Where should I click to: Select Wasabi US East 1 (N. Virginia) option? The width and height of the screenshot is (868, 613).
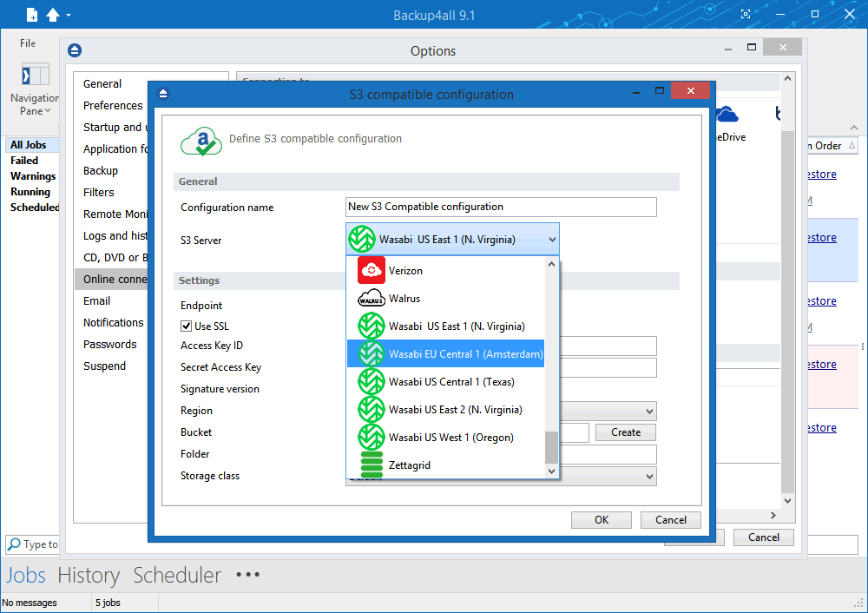(x=445, y=326)
